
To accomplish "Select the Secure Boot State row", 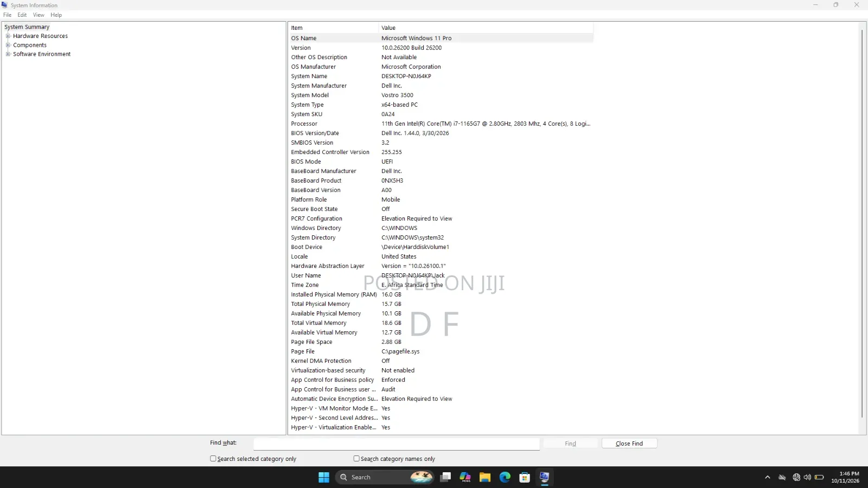I will [x=441, y=209].
